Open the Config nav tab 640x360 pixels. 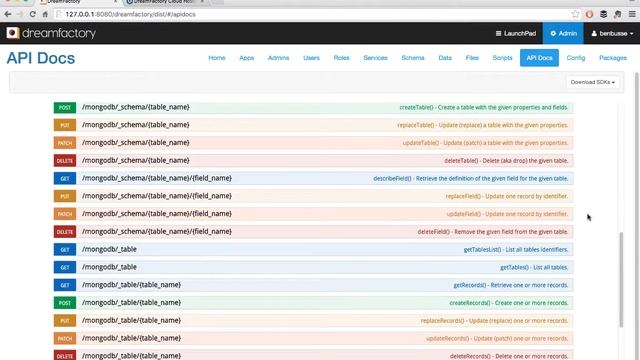[576, 58]
